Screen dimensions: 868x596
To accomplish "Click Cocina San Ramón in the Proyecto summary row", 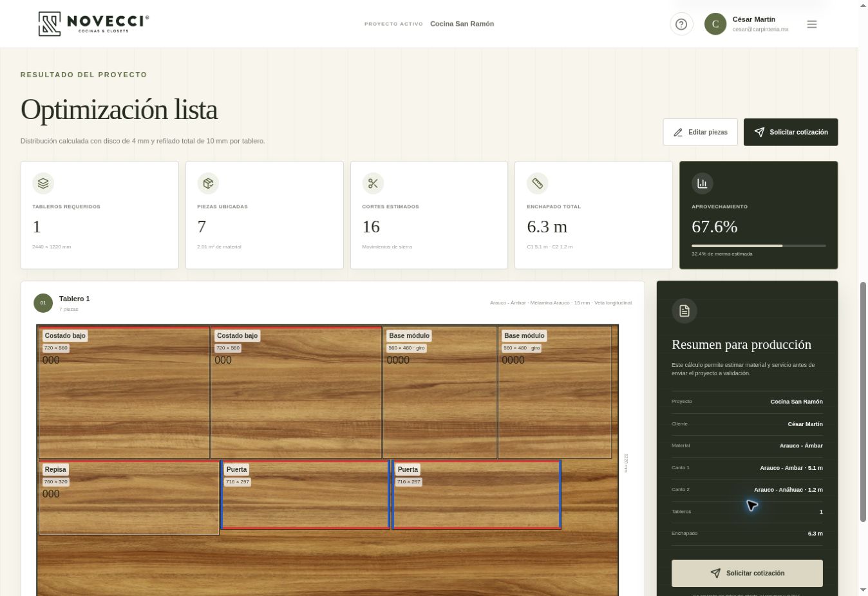I will 797,402.
